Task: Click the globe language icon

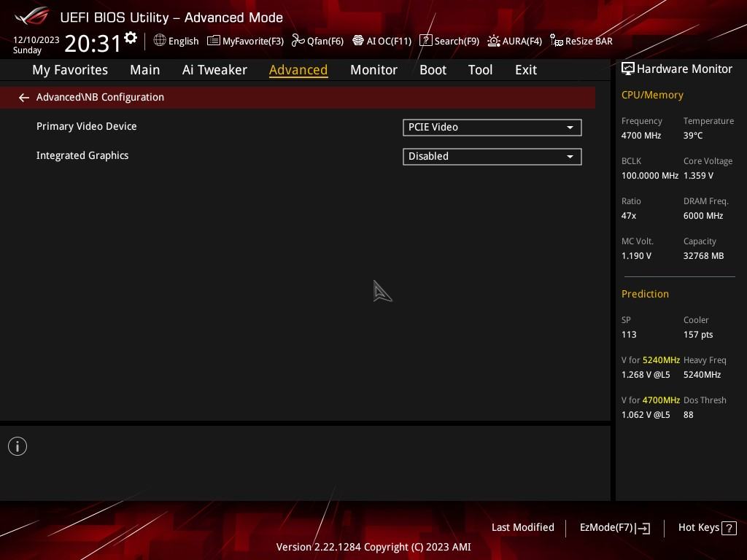Action: (x=160, y=41)
